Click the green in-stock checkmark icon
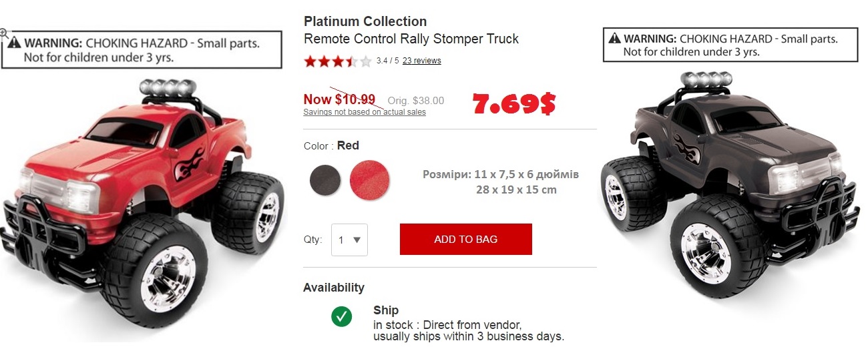 342,316
